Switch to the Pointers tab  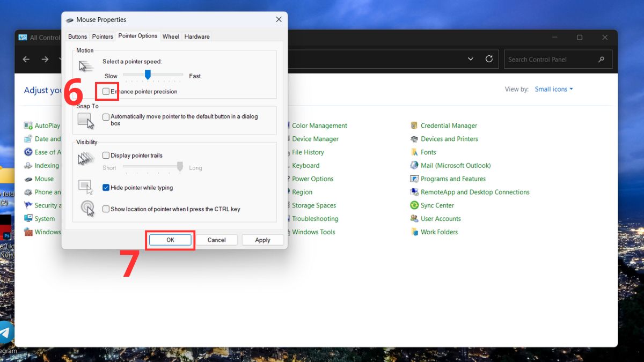click(x=103, y=36)
